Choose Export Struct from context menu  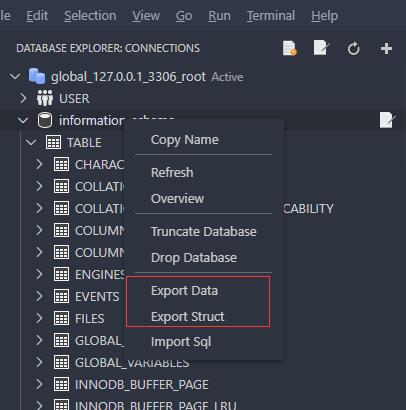click(x=188, y=316)
